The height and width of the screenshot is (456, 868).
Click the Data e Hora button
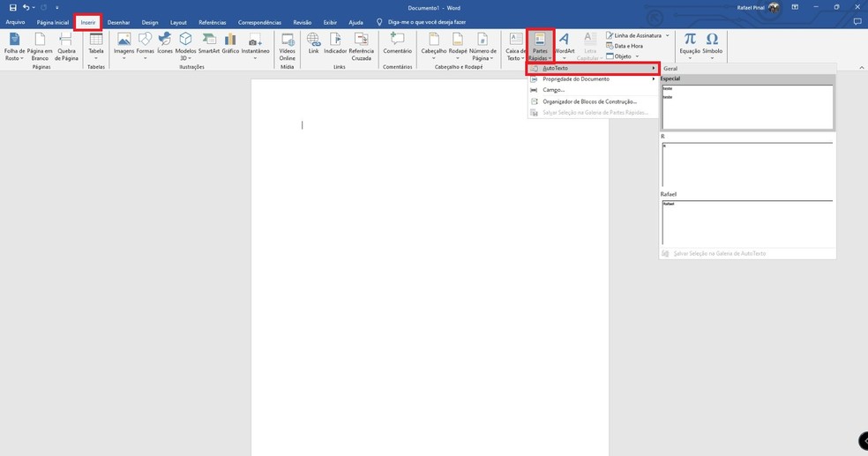[625, 46]
